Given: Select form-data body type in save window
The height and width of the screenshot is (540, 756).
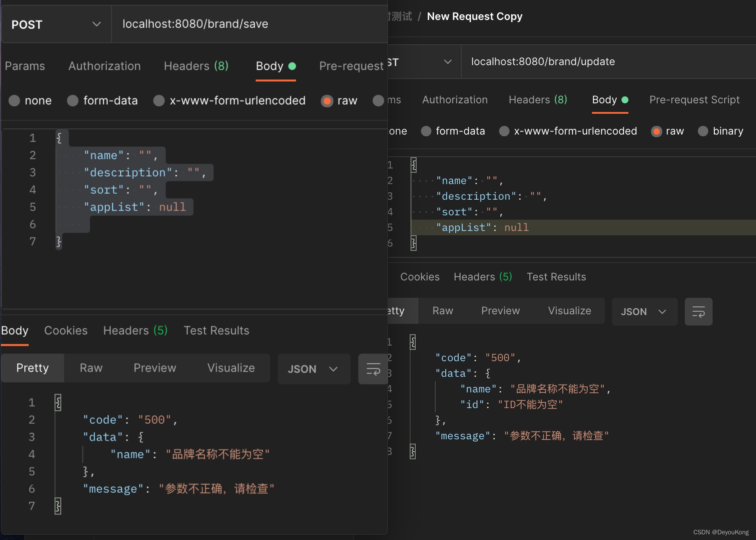Looking at the screenshot, I should (102, 101).
